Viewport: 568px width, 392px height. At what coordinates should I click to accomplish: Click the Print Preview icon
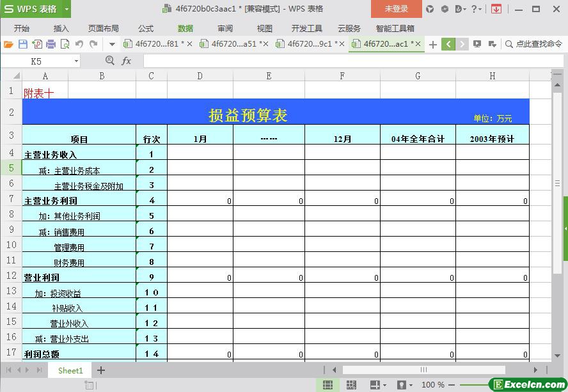pyautogui.click(x=65, y=44)
